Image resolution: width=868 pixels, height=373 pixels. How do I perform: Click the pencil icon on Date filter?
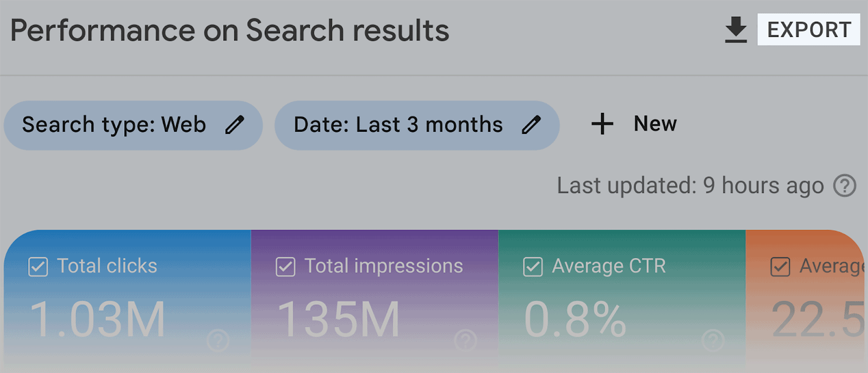click(x=531, y=125)
